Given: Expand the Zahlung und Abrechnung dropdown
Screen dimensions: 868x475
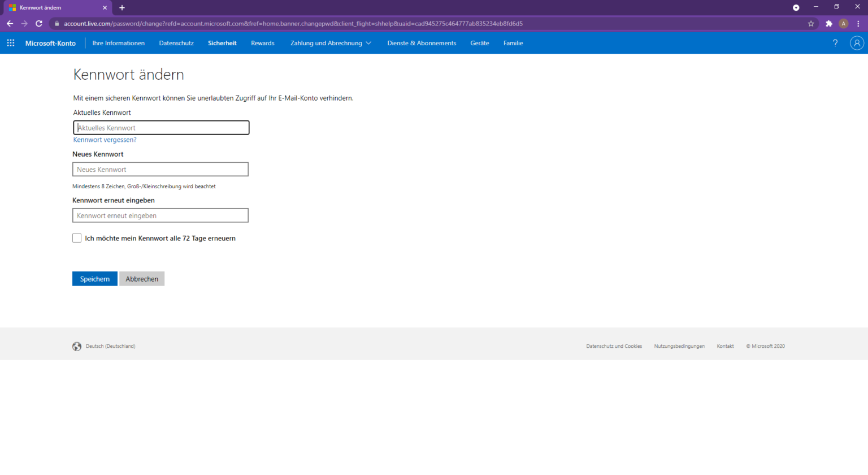Looking at the screenshot, I should coord(330,43).
